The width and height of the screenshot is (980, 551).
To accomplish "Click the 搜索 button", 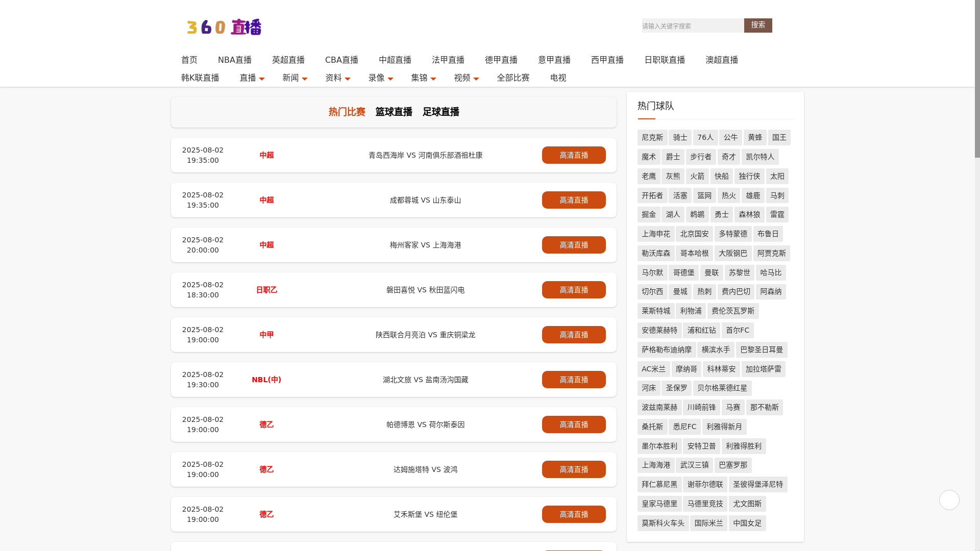I will pyautogui.click(x=758, y=26).
